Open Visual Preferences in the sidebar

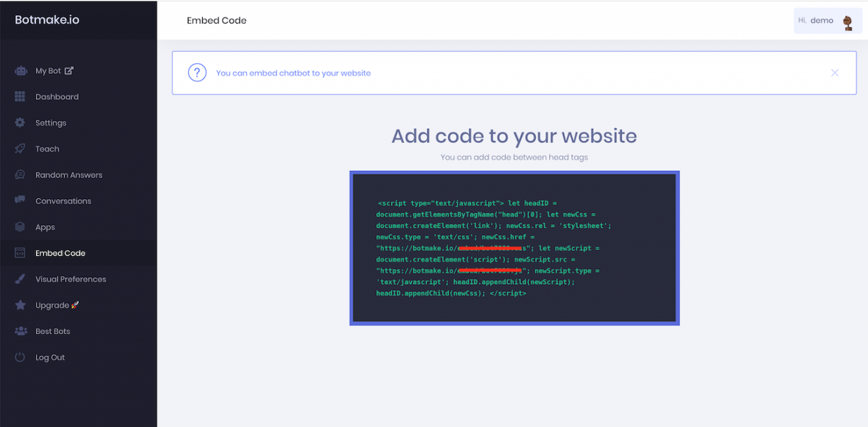pos(79,279)
